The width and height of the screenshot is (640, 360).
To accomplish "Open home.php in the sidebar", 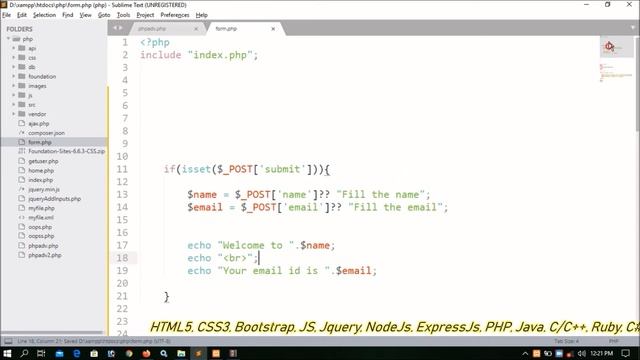I will point(41,171).
